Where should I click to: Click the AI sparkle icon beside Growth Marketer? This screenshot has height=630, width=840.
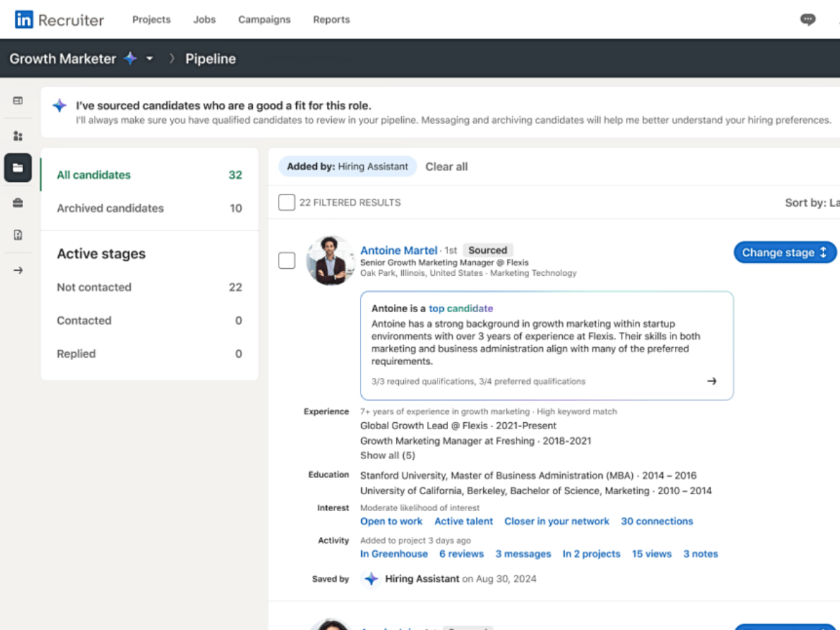click(130, 59)
